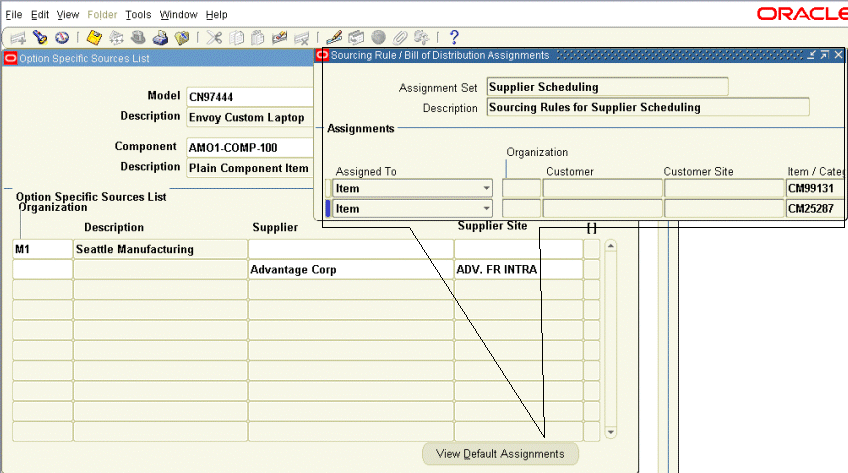The height and width of the screenshot is (473, 848).
Task: Click the Clear Record eraser icon
Action: point(280,37)
